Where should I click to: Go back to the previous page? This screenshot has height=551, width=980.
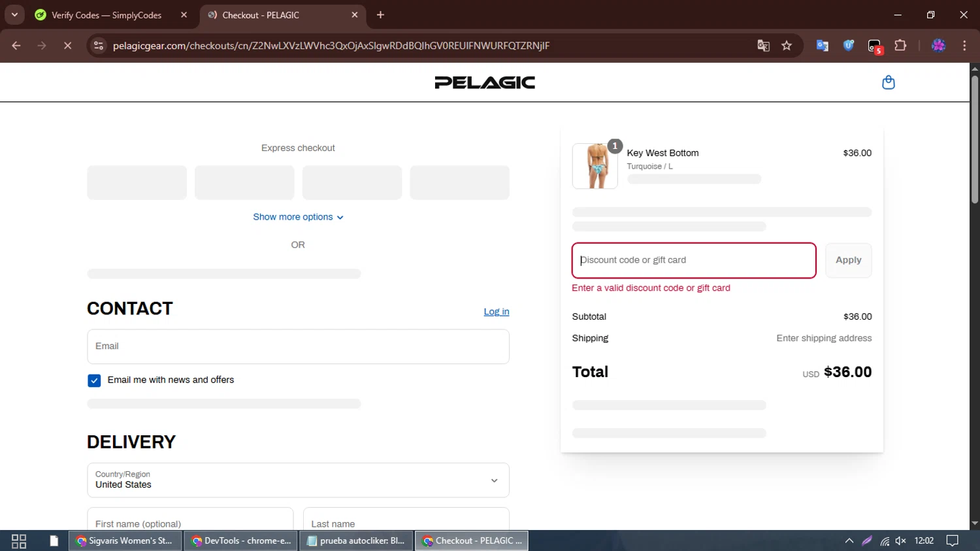16,46
